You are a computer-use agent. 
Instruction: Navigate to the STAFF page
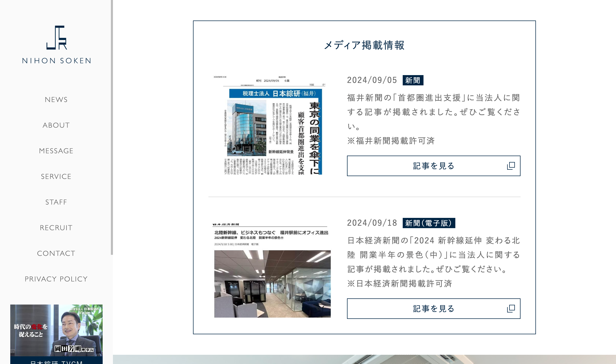click(56, 202)
